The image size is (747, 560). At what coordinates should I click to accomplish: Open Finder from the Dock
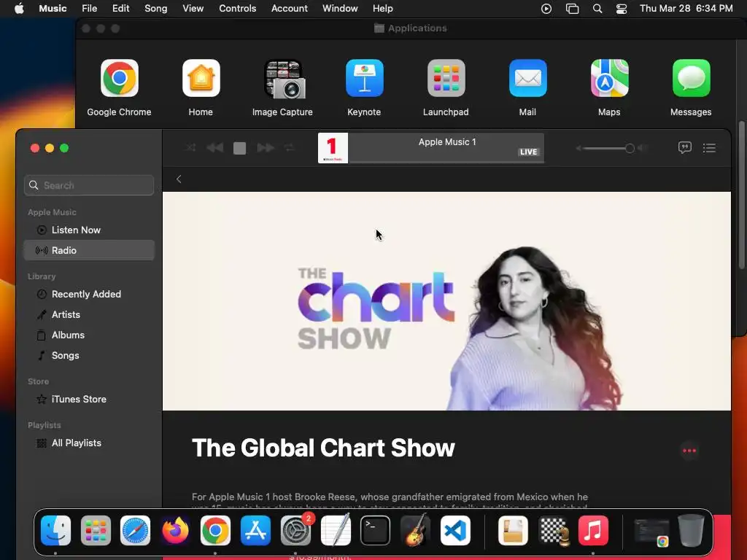coord(55,531)
